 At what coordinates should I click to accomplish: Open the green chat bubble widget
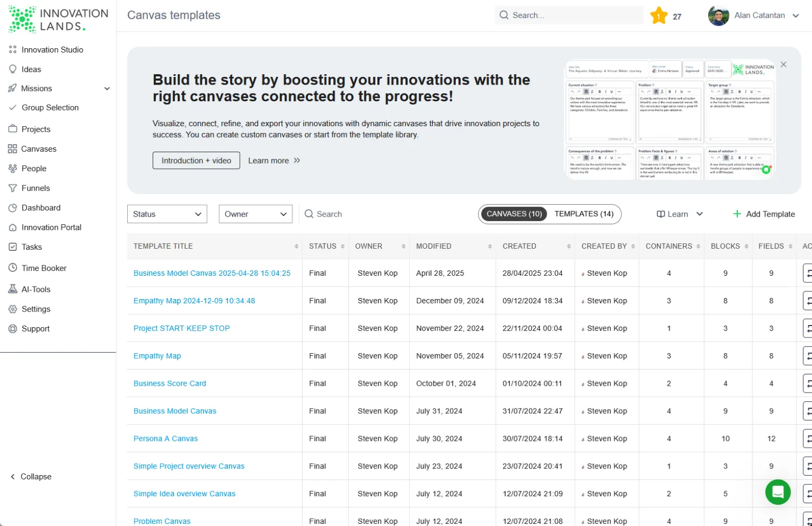pyautogui.click(x=778, y=492)
